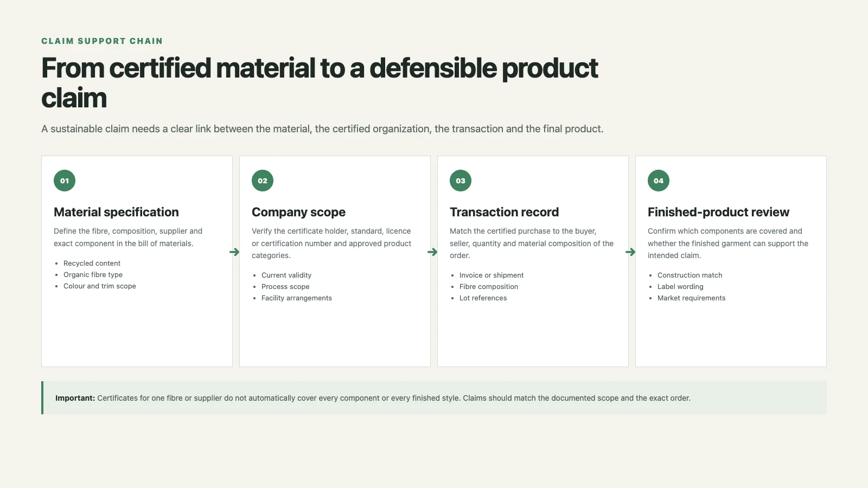Viewport: 868px width, 488px height.
Task: Click the 02 step number badge
Action: click(263, 181)
